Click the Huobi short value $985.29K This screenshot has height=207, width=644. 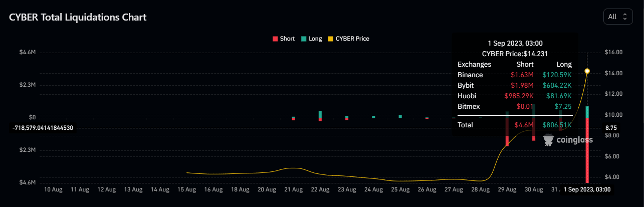[518, 96]
